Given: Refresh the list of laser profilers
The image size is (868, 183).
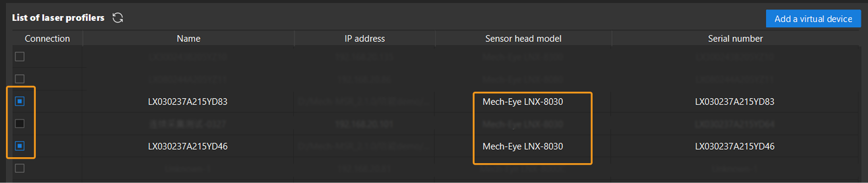Looking at the screenshot, I should click(118, 18).
